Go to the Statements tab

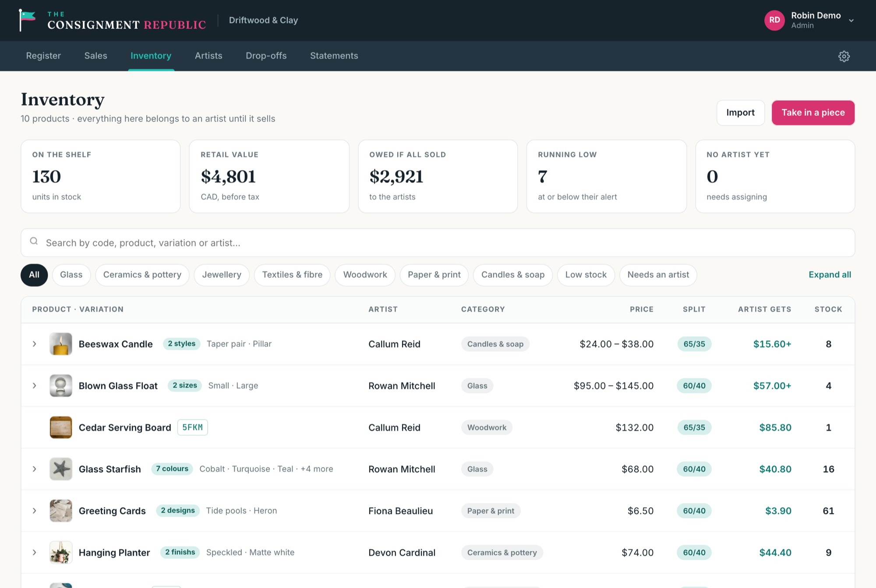(x=334, y=56)
